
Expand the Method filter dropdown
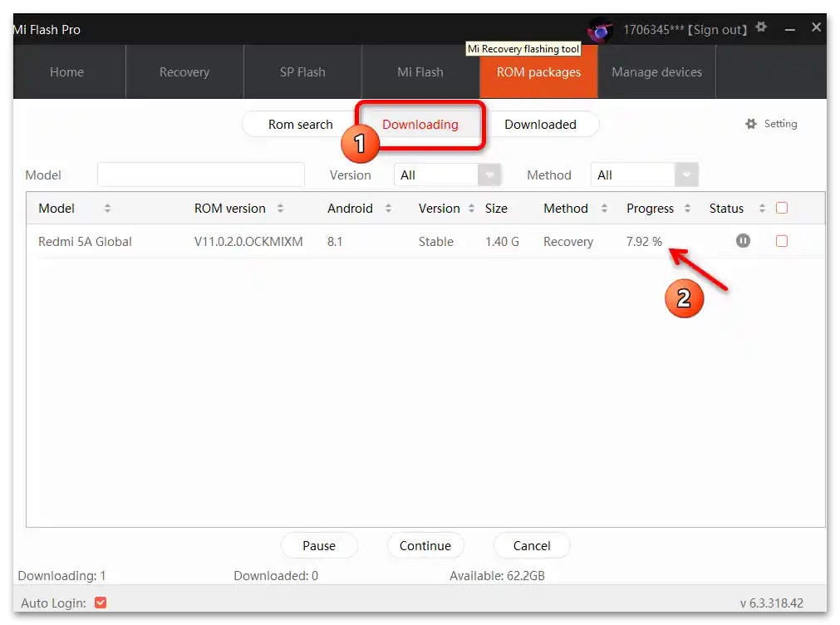[686, 175]
